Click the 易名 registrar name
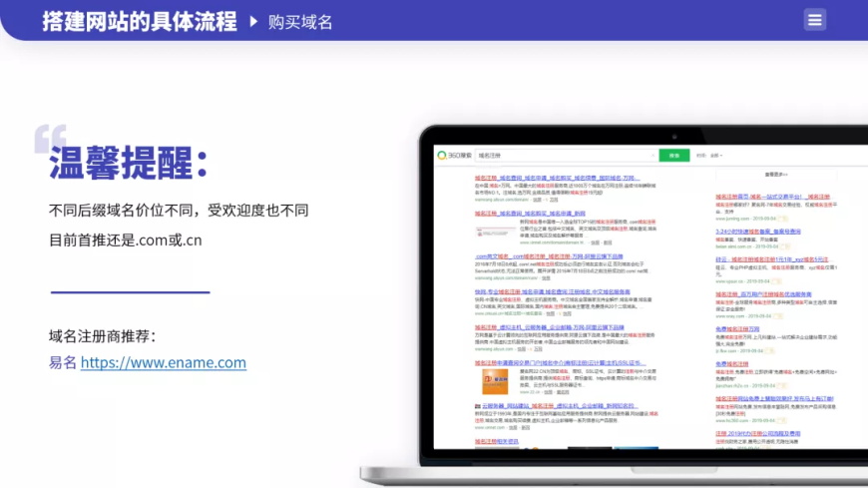 tap(63, 362)
